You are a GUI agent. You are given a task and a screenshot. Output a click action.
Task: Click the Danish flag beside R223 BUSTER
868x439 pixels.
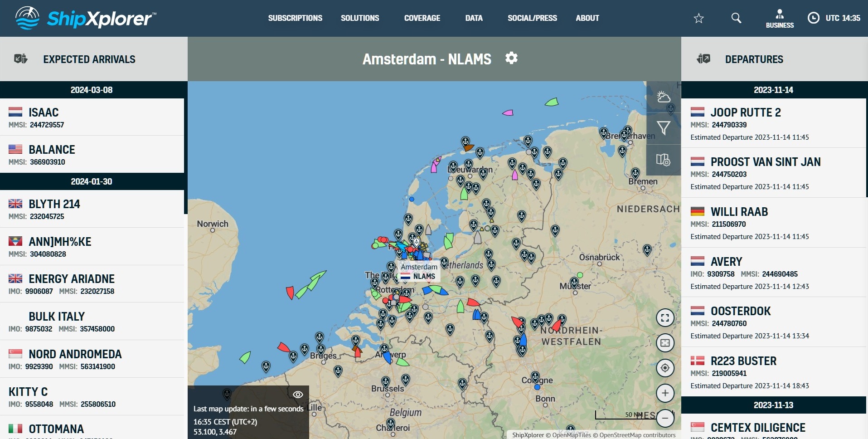pyautogui.click(x=698, y=361)
